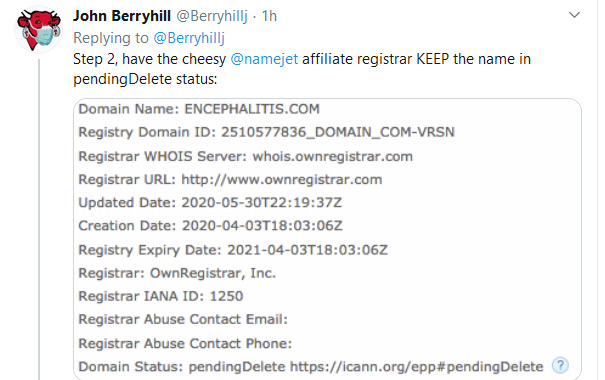605x380 pixels.
Task: Click the Updated Date 2020-05-30 line
Action: 210,203
